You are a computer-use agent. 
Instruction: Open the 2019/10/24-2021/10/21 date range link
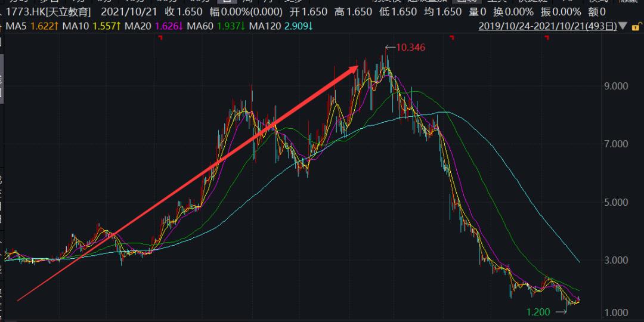pos(548,27)
